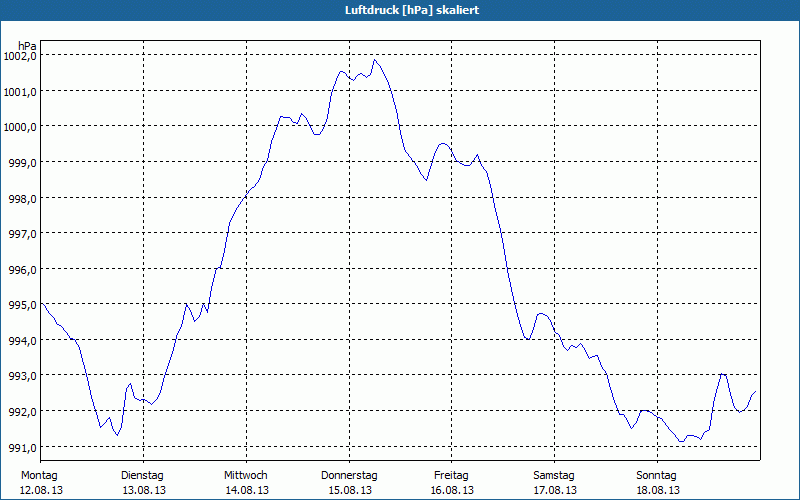Click the date 16.08.13
This screenshot has height=500, width=800.
click(452, 490)
